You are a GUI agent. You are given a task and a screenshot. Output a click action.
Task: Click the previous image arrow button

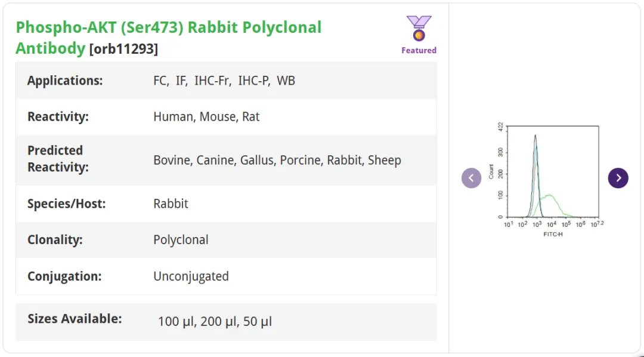tap(472, 178)
